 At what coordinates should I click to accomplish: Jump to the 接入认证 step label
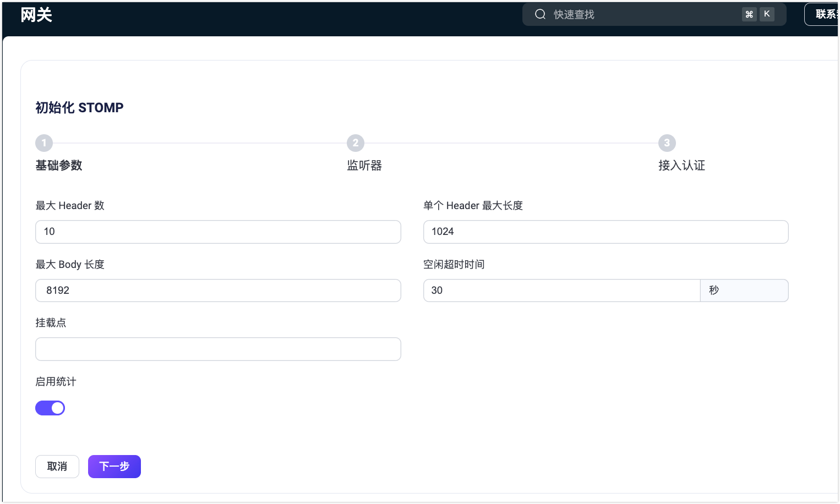681,166
